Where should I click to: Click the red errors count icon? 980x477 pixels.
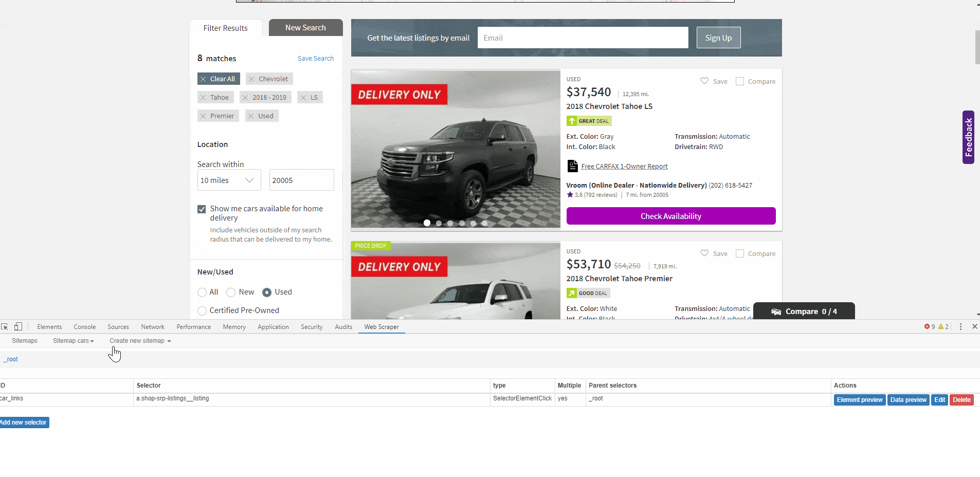[x=927, y=327]
